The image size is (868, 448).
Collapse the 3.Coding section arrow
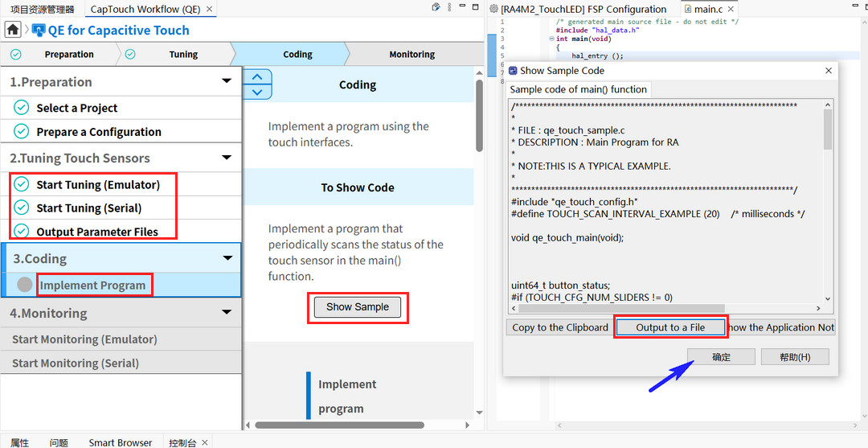point(227,258)
